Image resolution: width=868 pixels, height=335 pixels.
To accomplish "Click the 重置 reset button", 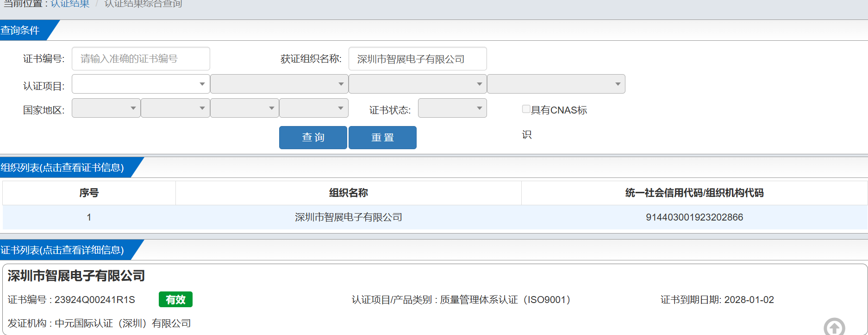I will pos(382,138).
